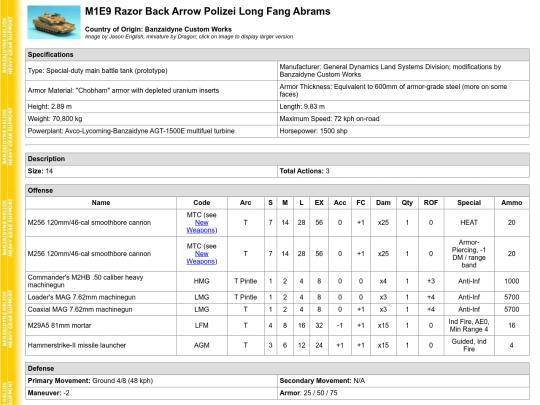This screenshot has width=540, height=405.
Task: Click the Maneuver: -2 cell
Action: [x=151, y=393]
